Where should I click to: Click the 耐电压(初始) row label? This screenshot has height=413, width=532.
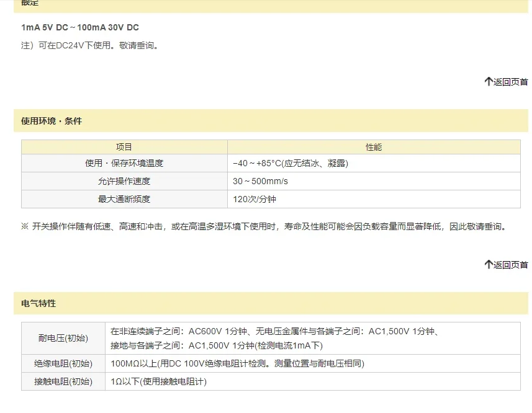pos(63,338)
